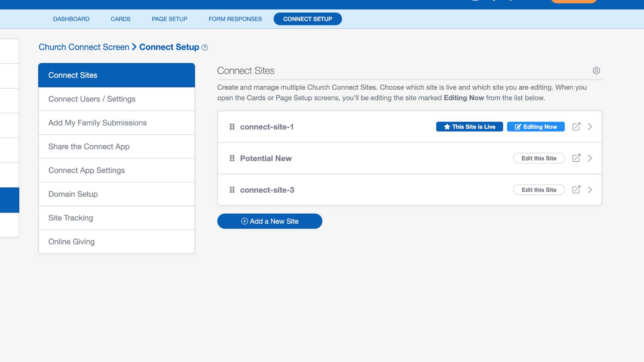Click the Potential New site name

pos(266,158)
